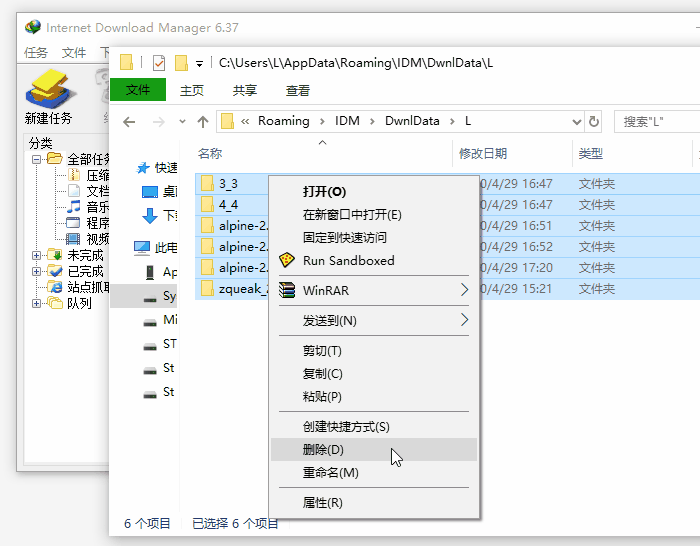The image size is (700, 546).
Task: Click the quick access star in Explorer sidebar
Action: [x=143, y=168]
